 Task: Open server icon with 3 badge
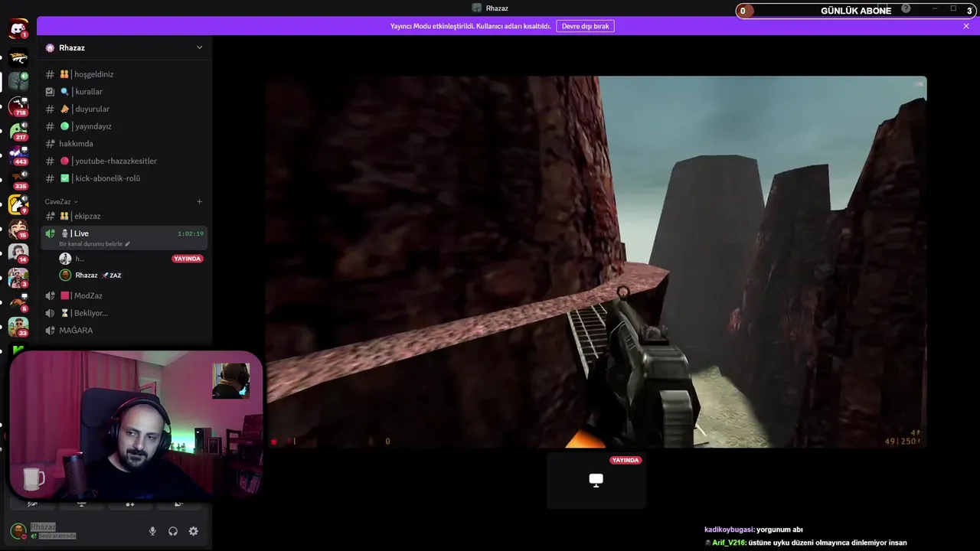[18, 277]
